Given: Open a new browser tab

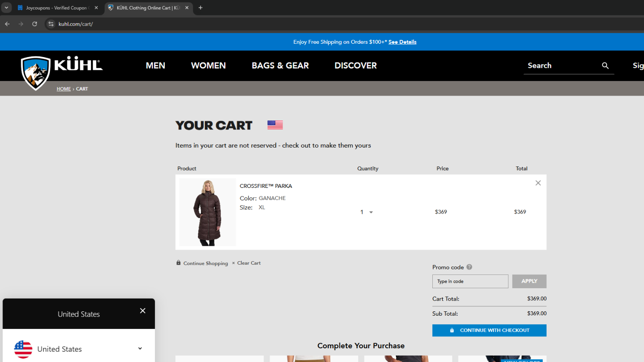Looking at the screenshot, I should [200, 8].
